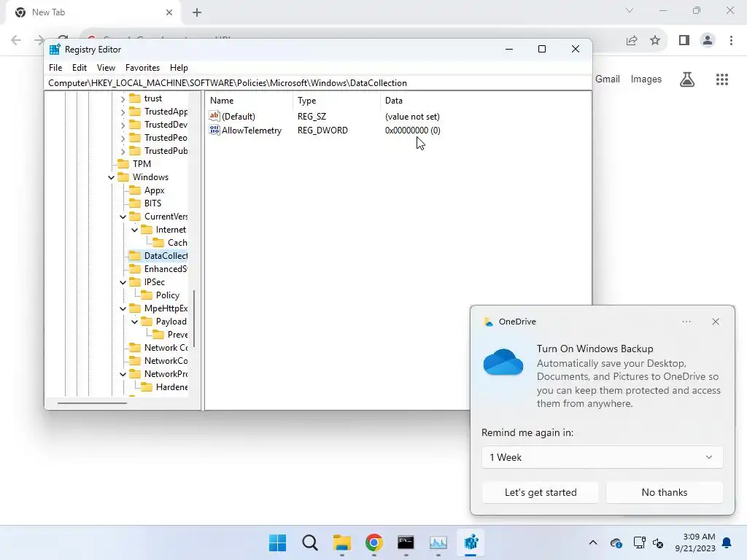Select the TPM key
Image resolution: width=747 pixels, height=560 pixels.
(142, 164)
